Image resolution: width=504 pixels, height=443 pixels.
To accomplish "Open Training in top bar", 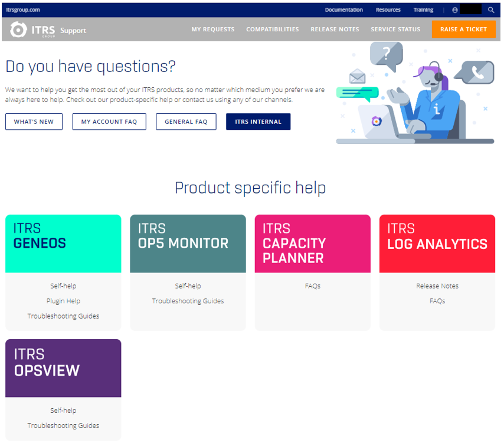I will [423, 9].
